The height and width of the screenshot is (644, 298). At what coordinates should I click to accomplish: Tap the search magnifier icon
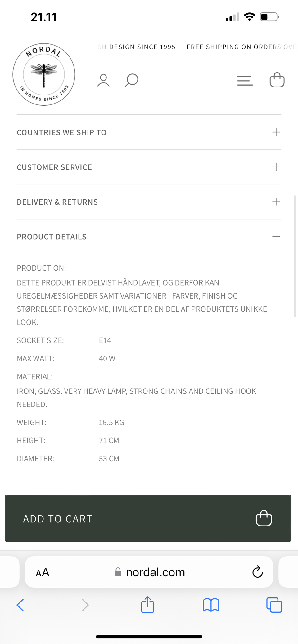pyautogui.click(x=132, y=80)
